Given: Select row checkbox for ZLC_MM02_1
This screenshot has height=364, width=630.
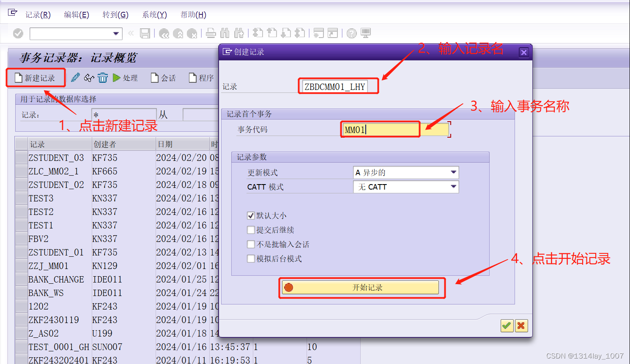Looking at the screenshot, I should (21, 171).
